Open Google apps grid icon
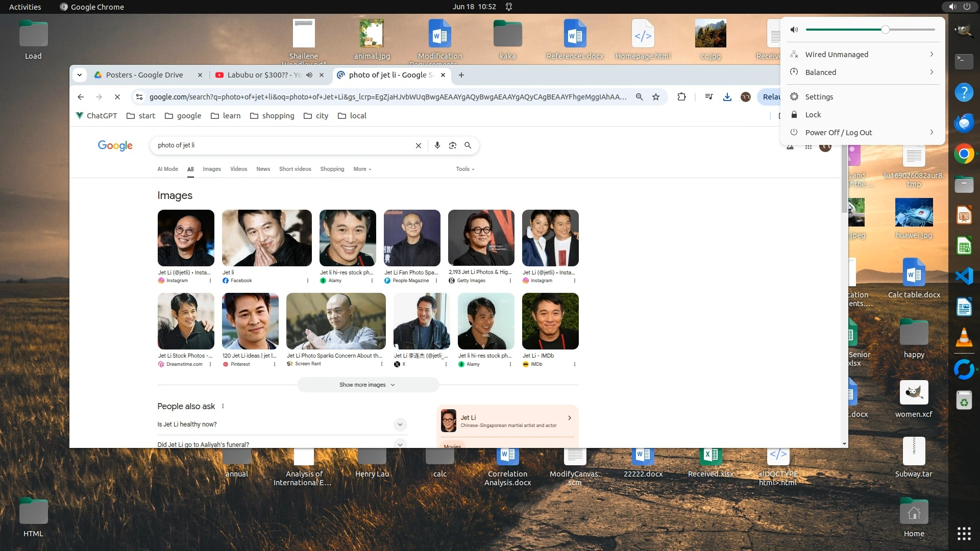Screen dimensions: 980x551 click(x=808, y=147)
